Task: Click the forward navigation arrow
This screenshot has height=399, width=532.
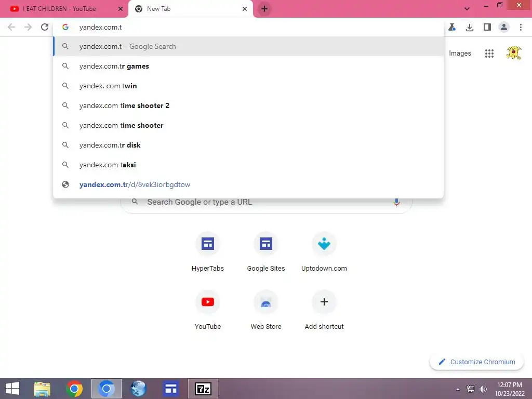Action: click(x=28, y=27)
